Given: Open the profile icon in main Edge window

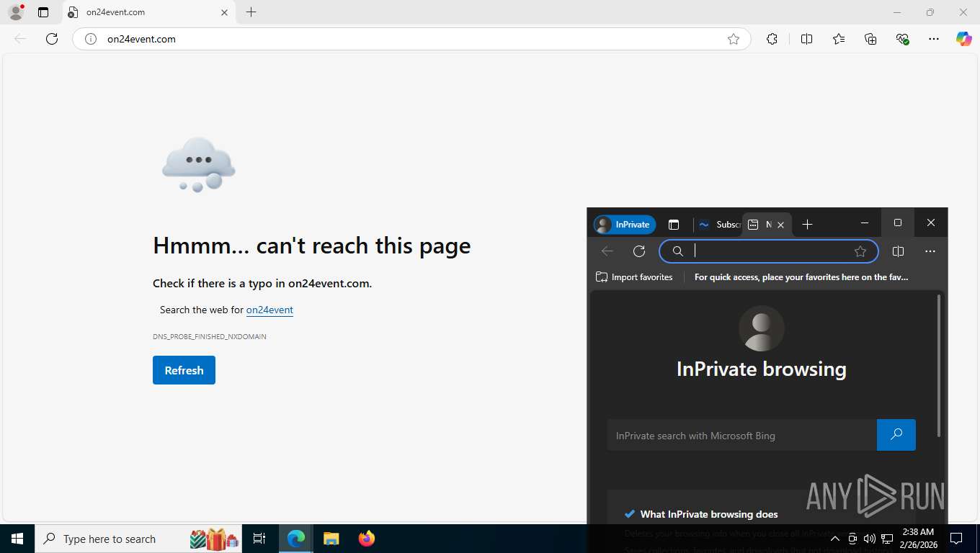Looking at the screenshot, I should pyautogui.click(x=16, y=12).
